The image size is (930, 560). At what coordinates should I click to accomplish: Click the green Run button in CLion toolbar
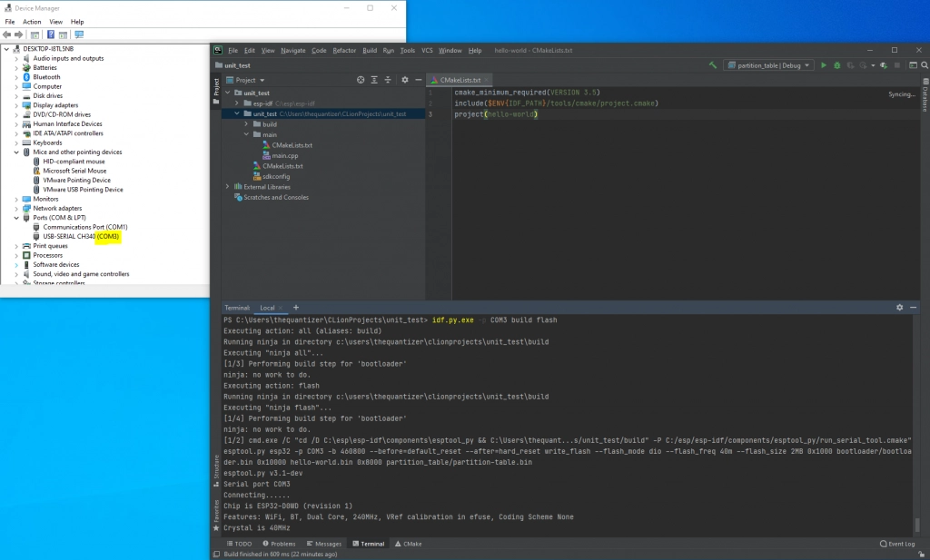(824, 65)
